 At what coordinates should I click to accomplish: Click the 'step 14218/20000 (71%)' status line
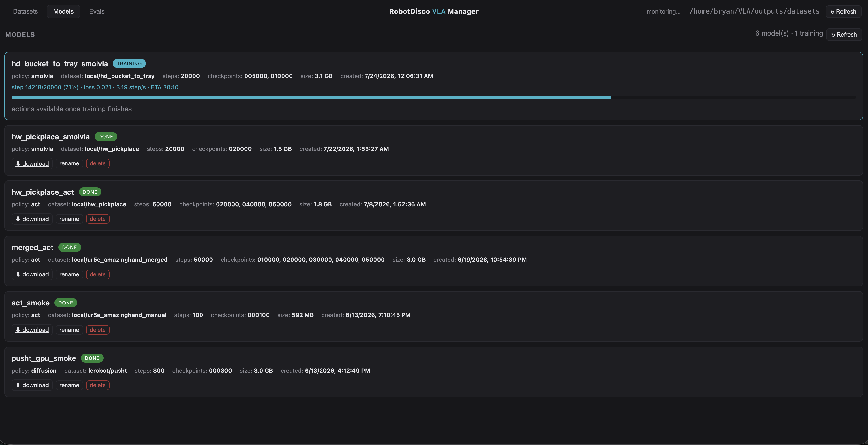[95, 87]
